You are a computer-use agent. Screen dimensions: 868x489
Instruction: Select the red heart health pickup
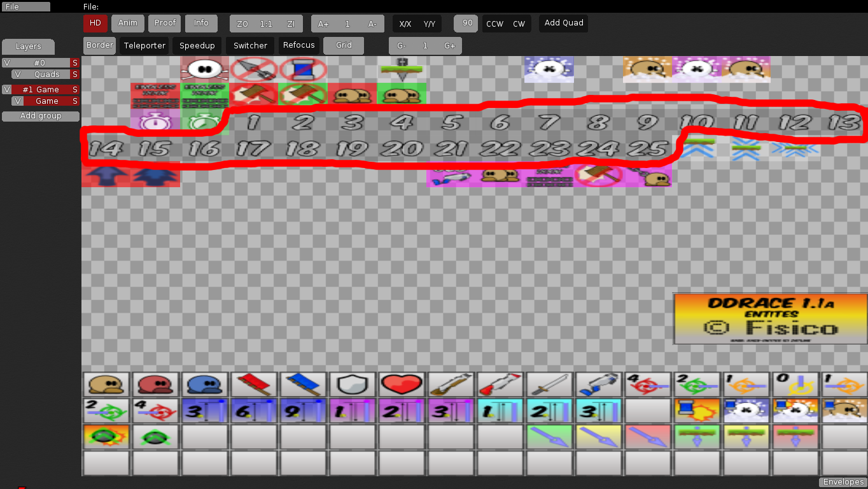pyautogui.click(x=402, y=385)
